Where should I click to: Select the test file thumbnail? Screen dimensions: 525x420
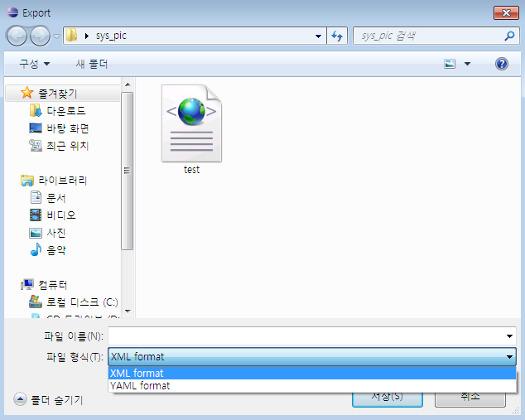[x=191, y=123]
